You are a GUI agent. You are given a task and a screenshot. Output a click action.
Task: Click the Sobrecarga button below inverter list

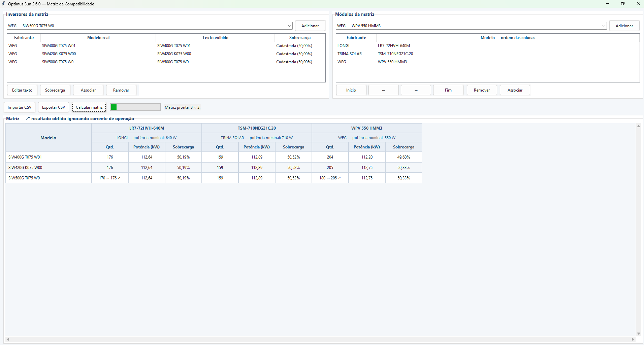(55, 90)
